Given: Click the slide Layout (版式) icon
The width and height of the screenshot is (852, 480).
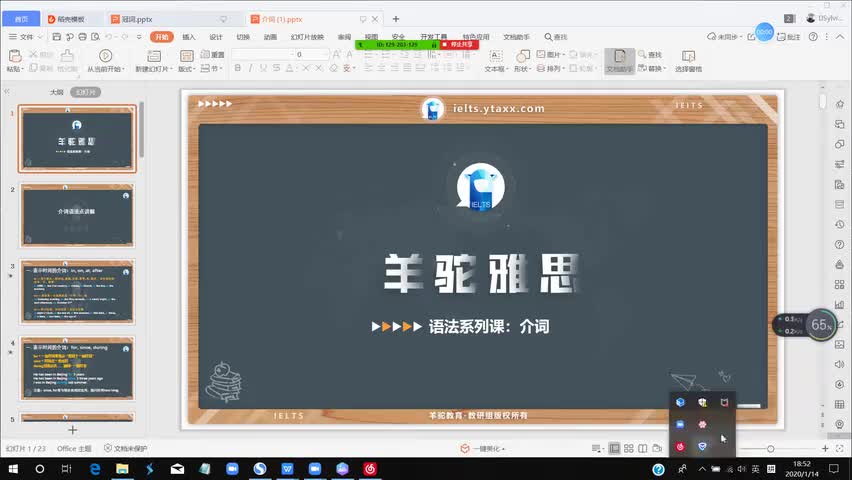Looking at the screenshot, I should [186, 55].
